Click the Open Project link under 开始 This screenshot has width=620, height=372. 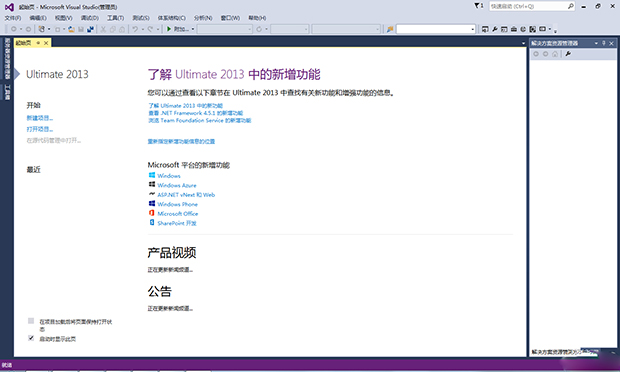pyautogui.click(x=40, y=129)
